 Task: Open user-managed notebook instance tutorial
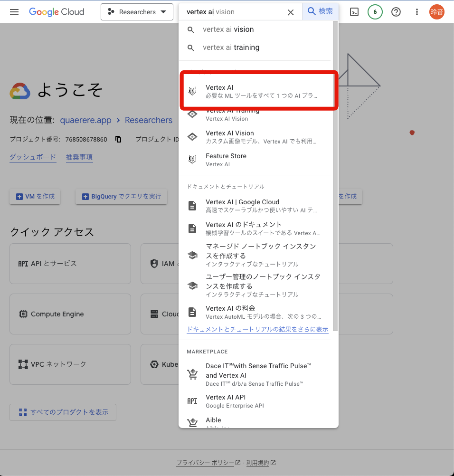[x=256, y=286]
